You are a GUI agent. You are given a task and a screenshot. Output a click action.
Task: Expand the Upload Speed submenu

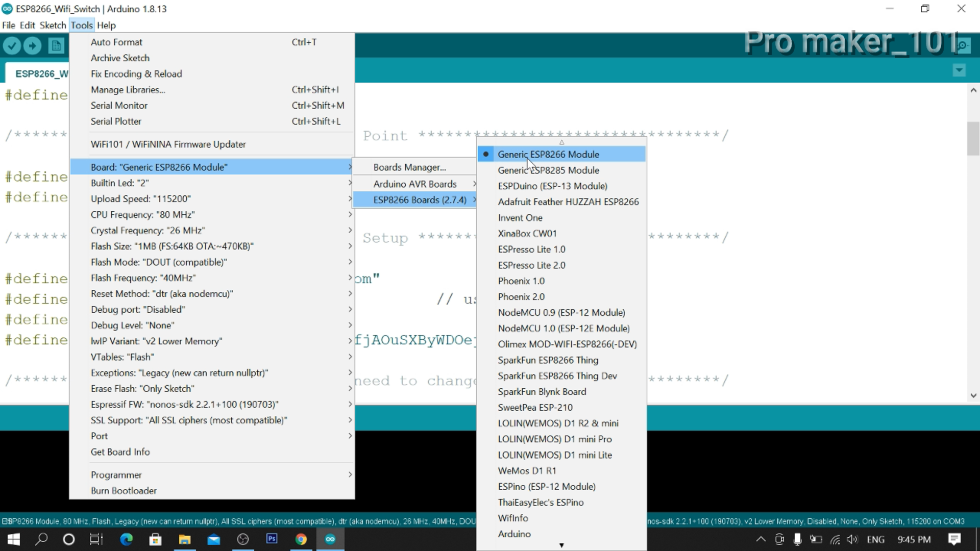[141, 198]
